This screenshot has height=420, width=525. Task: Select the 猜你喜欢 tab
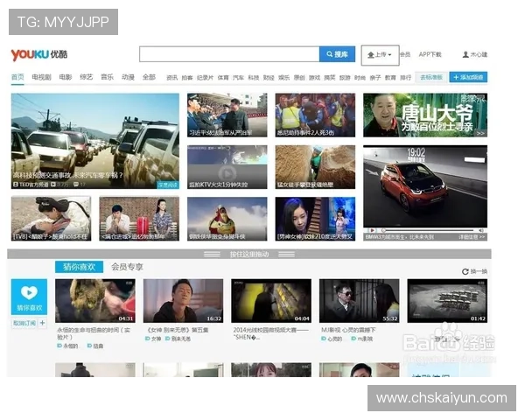point(79,267)
